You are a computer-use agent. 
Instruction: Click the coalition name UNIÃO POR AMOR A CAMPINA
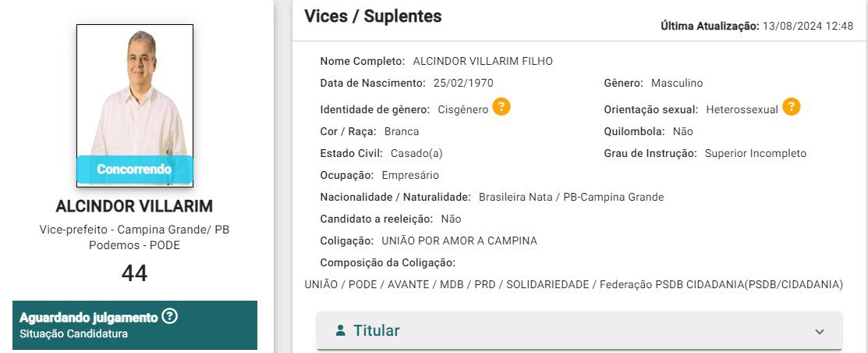click(459, 241)
